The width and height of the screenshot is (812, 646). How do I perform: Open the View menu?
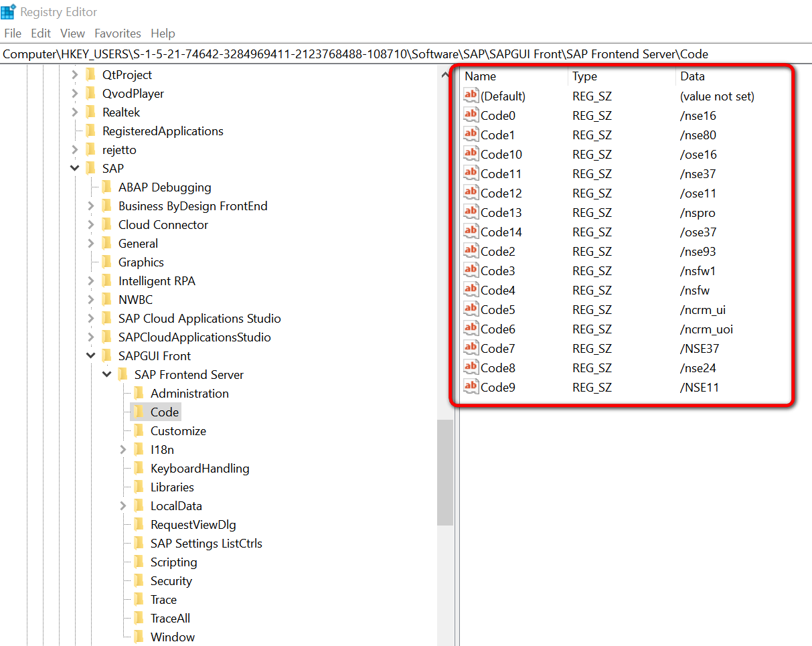[72, 33]
